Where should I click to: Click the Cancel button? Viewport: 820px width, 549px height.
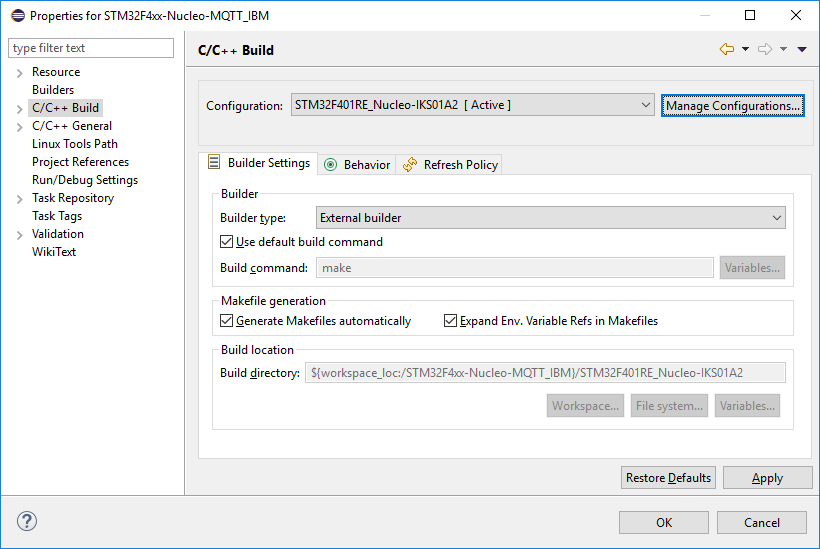pyautogui.click(x=761, y=522)
